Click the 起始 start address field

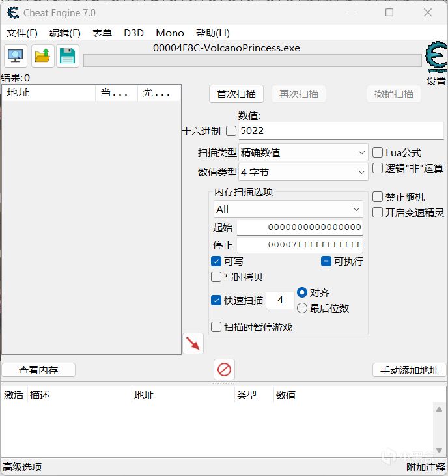point(300,227)
